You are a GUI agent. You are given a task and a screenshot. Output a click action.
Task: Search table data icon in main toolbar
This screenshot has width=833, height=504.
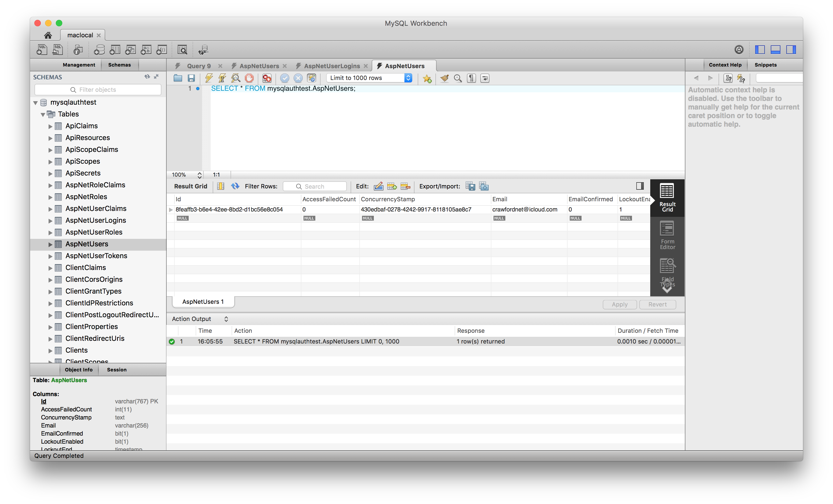182,50
